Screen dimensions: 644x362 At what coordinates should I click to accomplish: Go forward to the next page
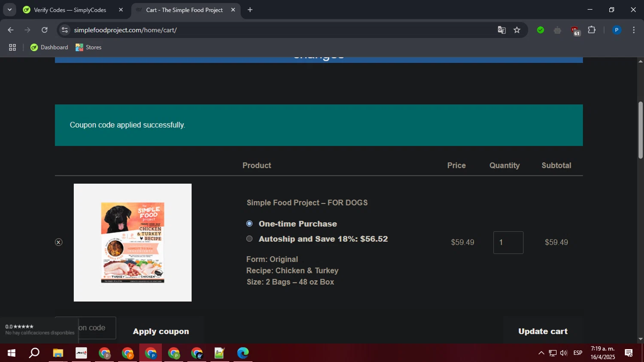27,30
